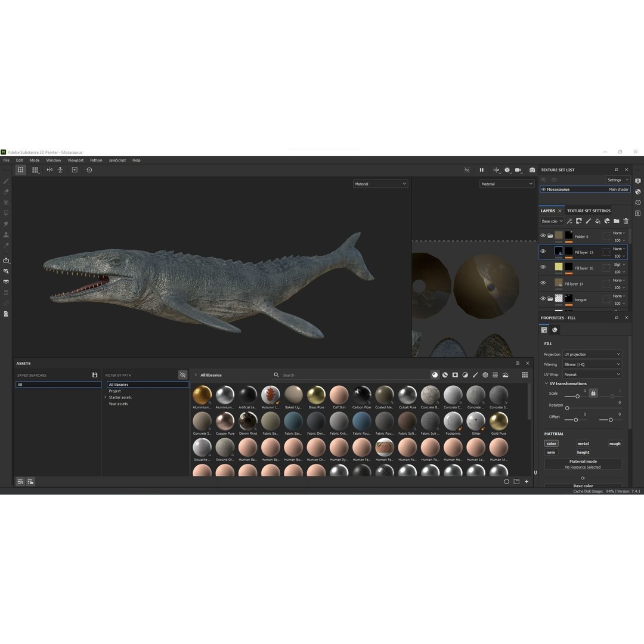Screen dimensions: 644x644
Task: Pick the Gold Pure material thumbnail
Action: 499,421
